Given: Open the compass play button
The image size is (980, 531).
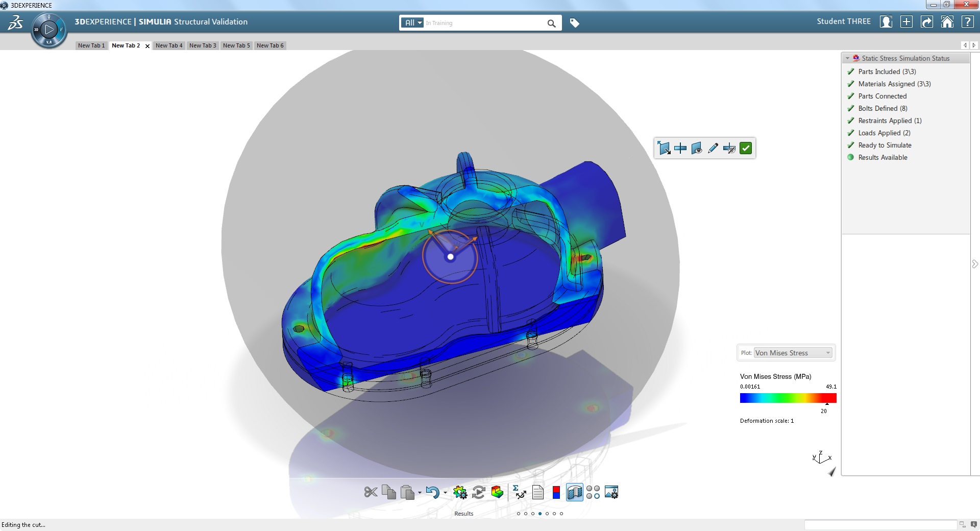Looking at the screenshot, I should tap(49, 30).
